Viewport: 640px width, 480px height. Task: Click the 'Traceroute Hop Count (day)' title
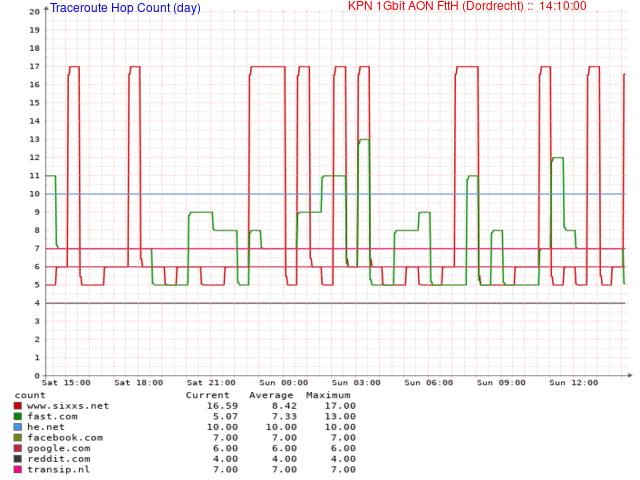tap(125, 8)
